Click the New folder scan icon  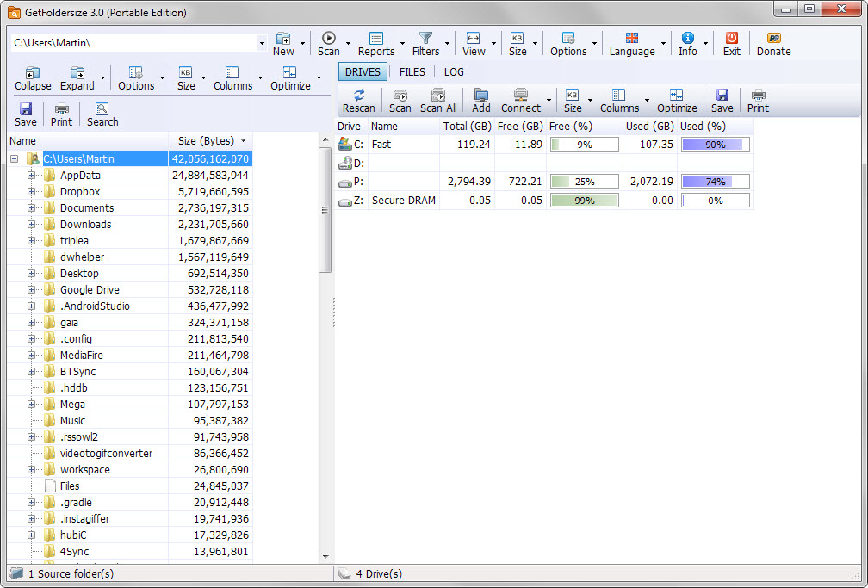283,38
